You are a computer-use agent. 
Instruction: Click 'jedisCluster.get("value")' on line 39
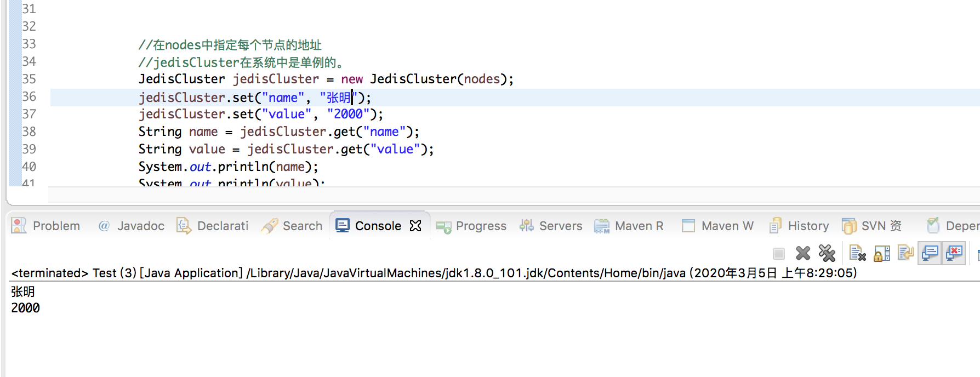[337, 149]
